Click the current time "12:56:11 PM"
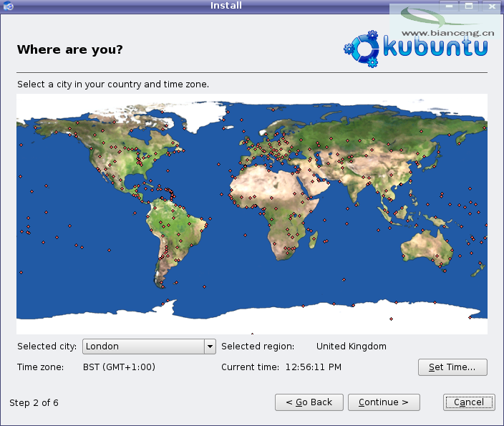Image resolution: width=504 pixels, height=426 pixels. pos(314,367)
